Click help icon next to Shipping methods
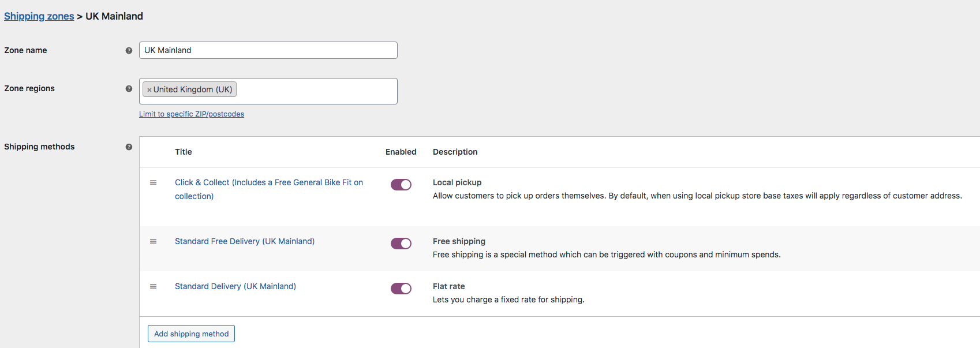Viewport: 980px width, 348px height. [x=129, y=147]
